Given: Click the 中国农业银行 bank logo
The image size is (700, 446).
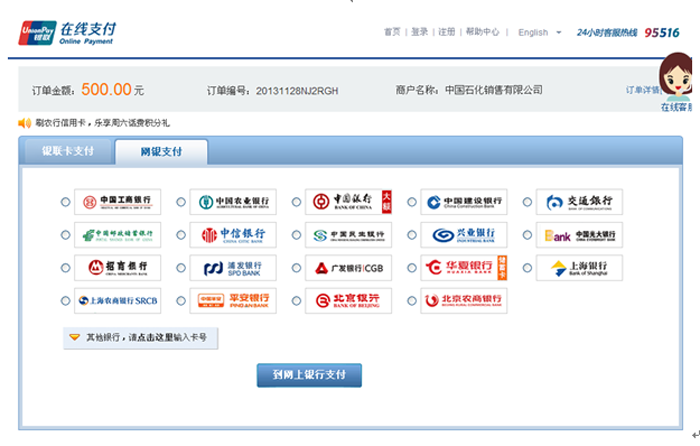Looking at the screenshot, I should (233, 202).
